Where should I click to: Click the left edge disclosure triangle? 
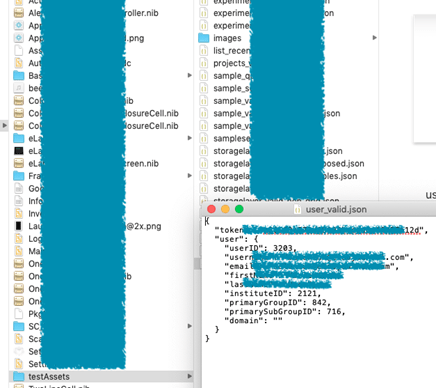click(4, 126)
